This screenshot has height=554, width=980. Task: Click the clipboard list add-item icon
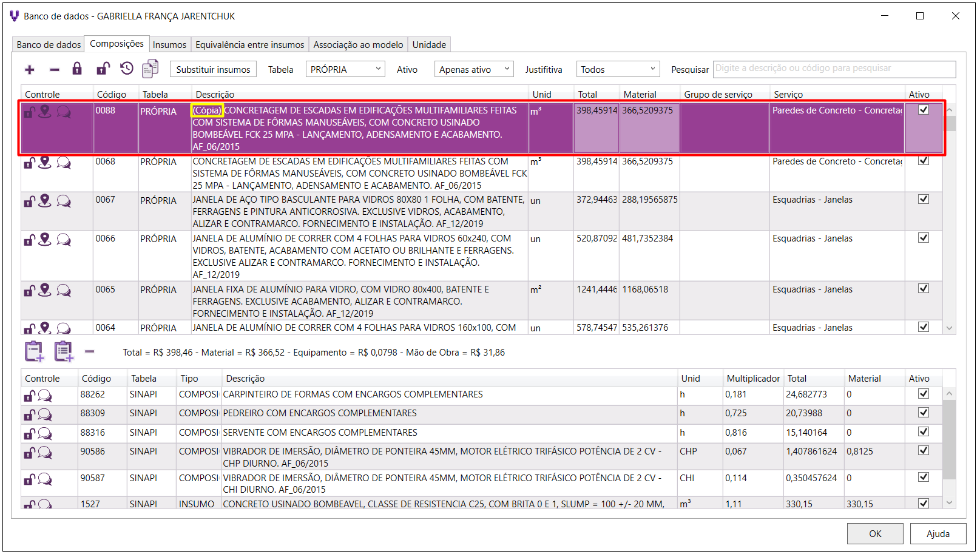coord(63,351)
